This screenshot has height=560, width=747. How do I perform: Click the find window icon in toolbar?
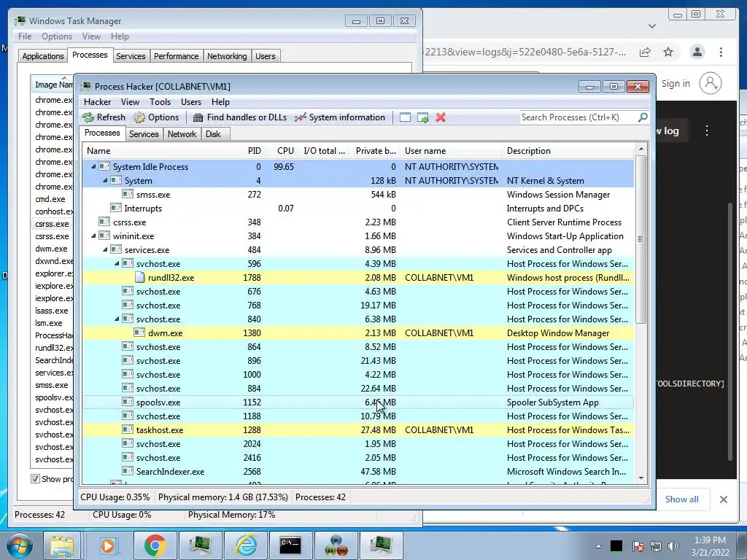[405, 117]
